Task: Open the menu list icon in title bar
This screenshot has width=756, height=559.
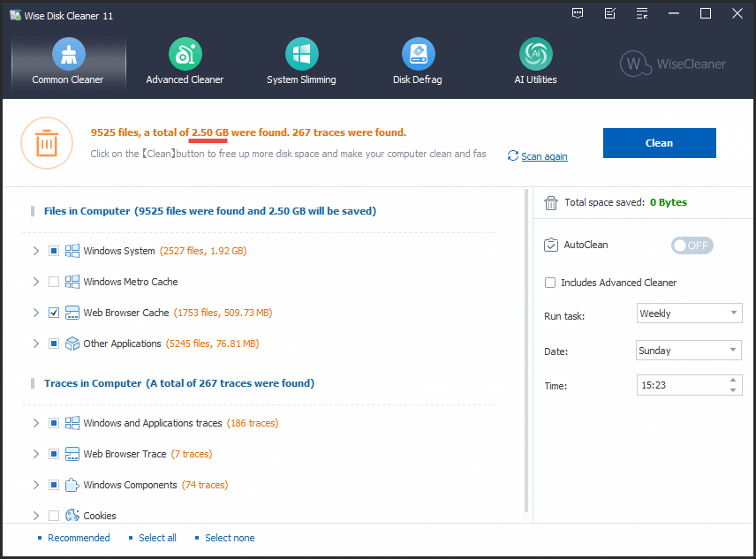Action: (x=642, y=13)
